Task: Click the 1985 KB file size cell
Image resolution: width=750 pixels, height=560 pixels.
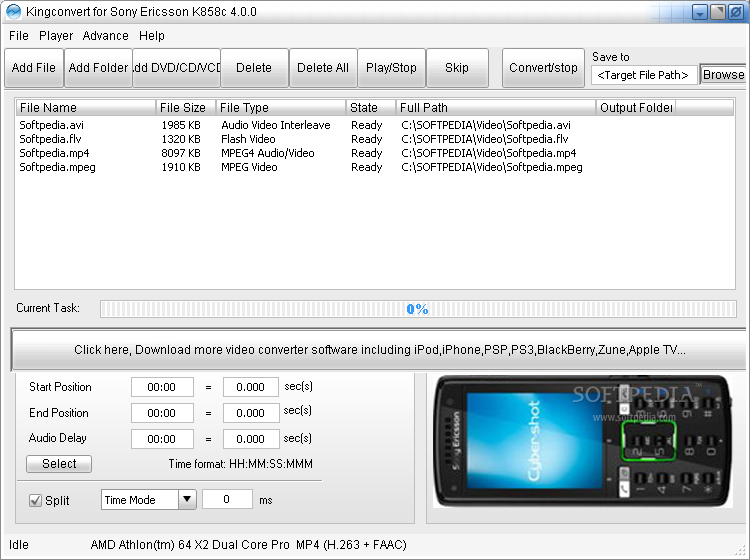Action: tap(181, 125)
